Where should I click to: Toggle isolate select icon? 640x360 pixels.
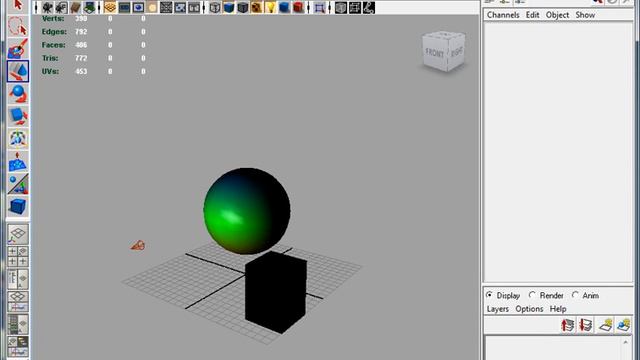[320, 7]
